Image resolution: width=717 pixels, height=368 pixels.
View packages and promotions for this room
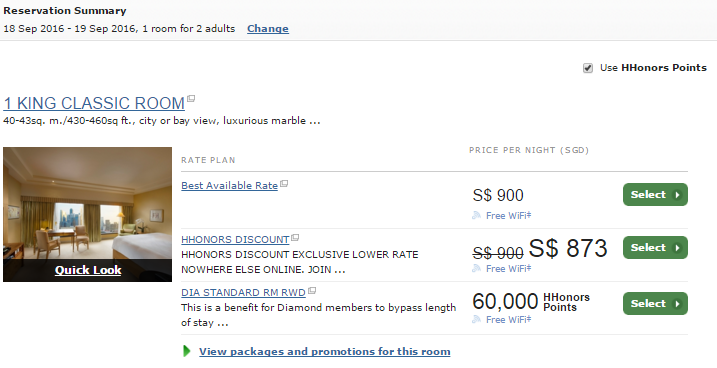[x=325, y=352]
